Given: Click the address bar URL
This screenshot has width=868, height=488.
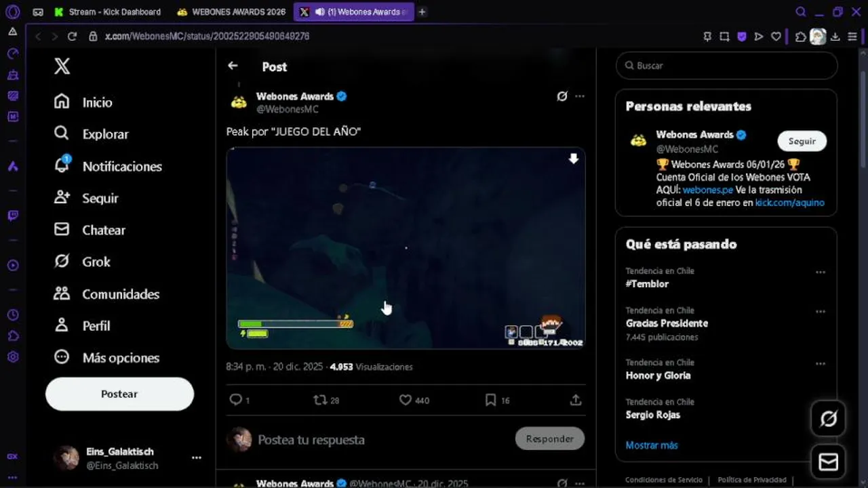Looking at the screenshot, I should click(x=207, y=37).
